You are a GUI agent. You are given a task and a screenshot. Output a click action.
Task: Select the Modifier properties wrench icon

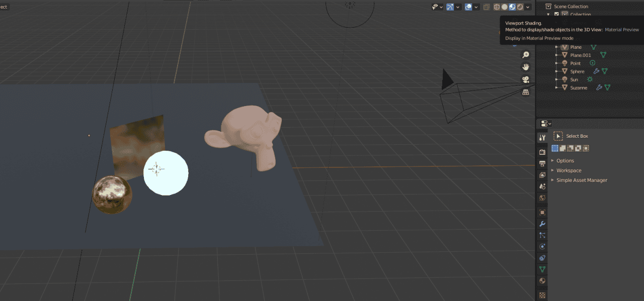coord(542,223)
